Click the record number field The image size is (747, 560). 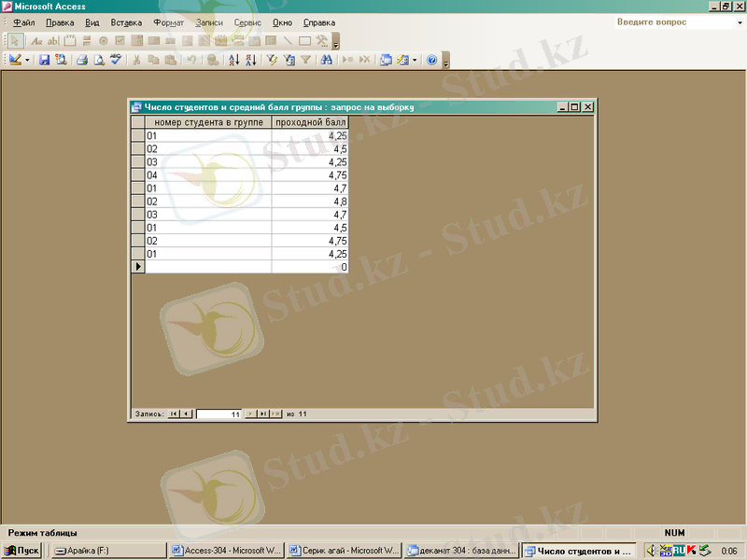pos(218,413)
